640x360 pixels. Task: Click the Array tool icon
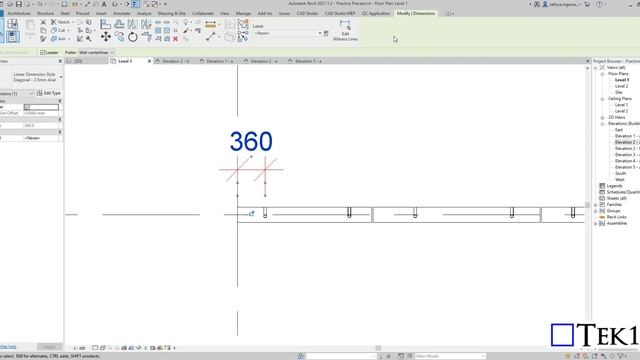click(x=158, y=31)
